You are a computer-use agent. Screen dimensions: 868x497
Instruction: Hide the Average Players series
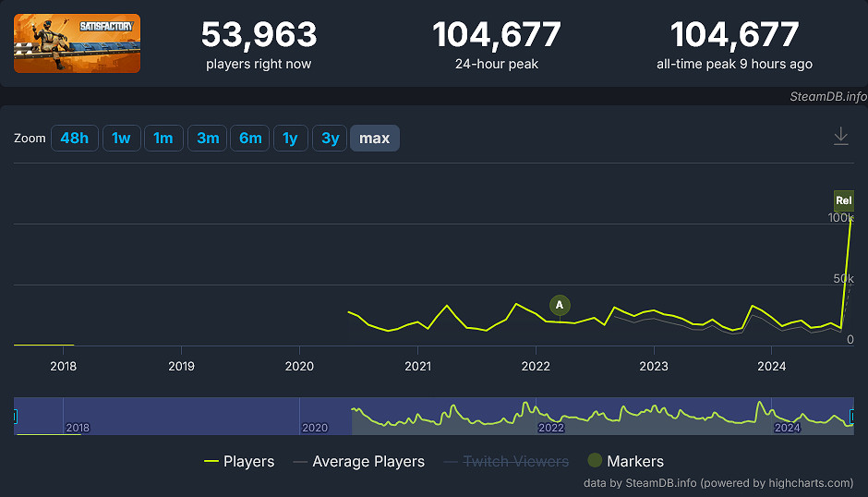(358, 461)
